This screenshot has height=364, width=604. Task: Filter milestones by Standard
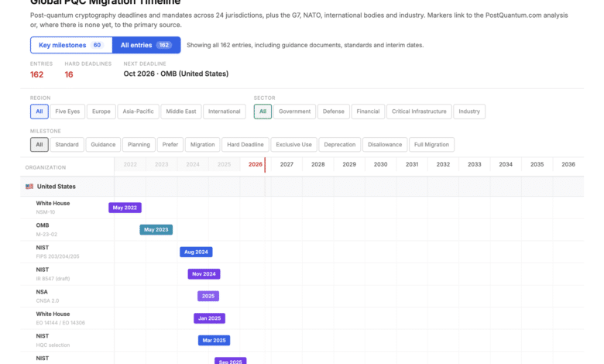[x=67, y=145]
